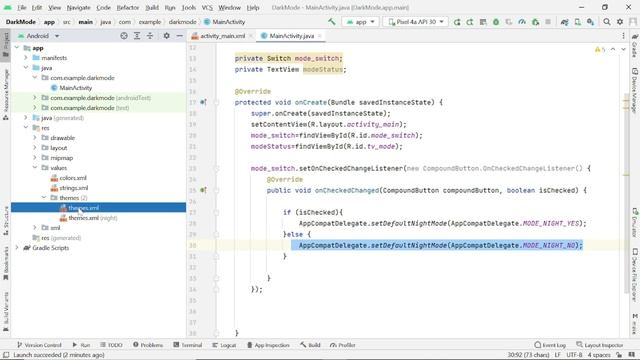Image resolution: width=640 pixels, height=360 pixels.
Task: Open the File menu
Action: tap(21, 7)
